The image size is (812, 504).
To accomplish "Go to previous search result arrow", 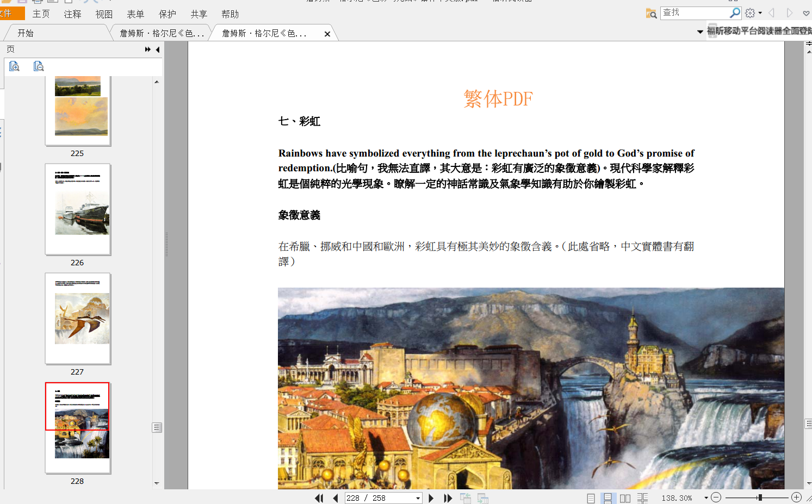I will click(771, 13).
